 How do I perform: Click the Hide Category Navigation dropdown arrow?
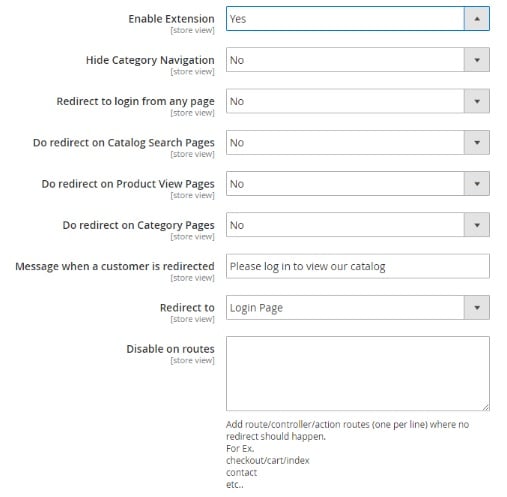pos(477,60)
